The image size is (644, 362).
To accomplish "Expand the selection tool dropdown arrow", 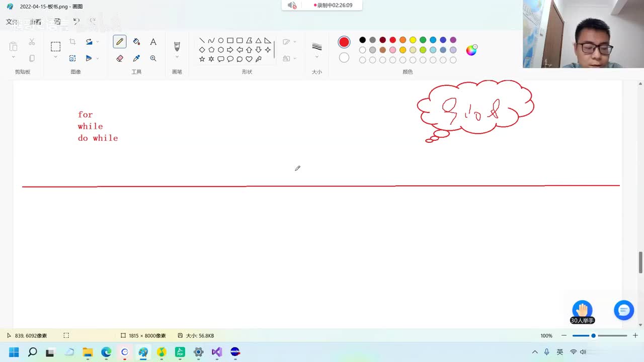I will point(55,57).
